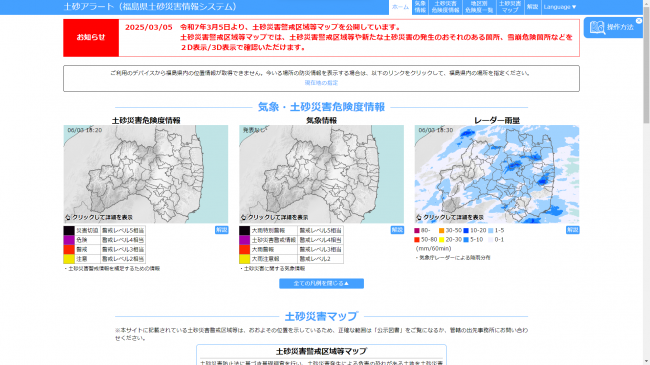Click the red 警戒 legend swatch
The height and width of the screenshot is (365, 650).
click(69, 250)
